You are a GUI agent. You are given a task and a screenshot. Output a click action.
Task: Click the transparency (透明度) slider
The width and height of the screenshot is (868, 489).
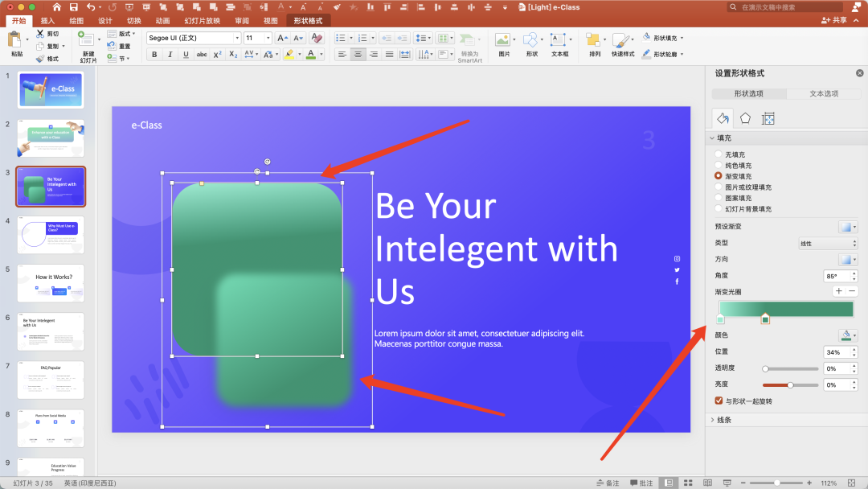pos(791,369)
